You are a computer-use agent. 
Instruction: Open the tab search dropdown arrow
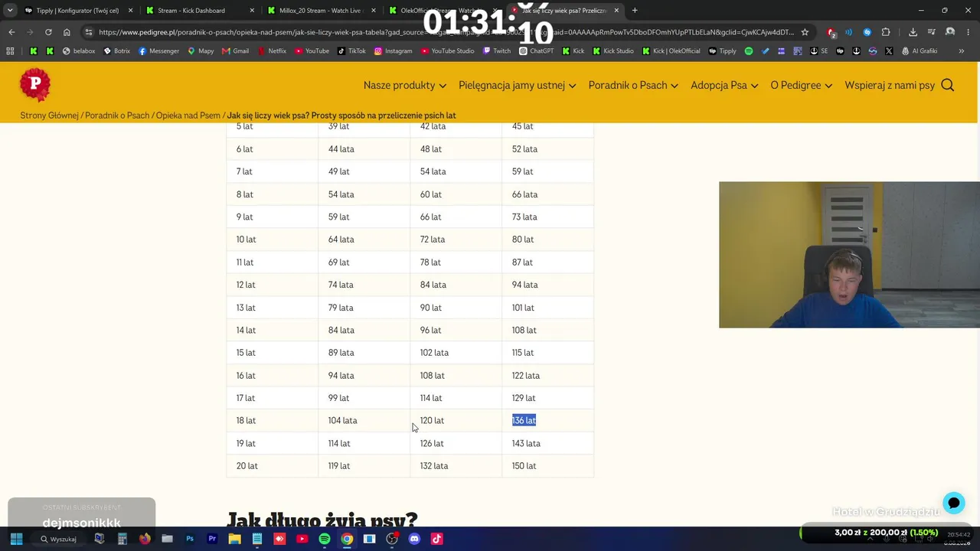(x=10, y=11)
